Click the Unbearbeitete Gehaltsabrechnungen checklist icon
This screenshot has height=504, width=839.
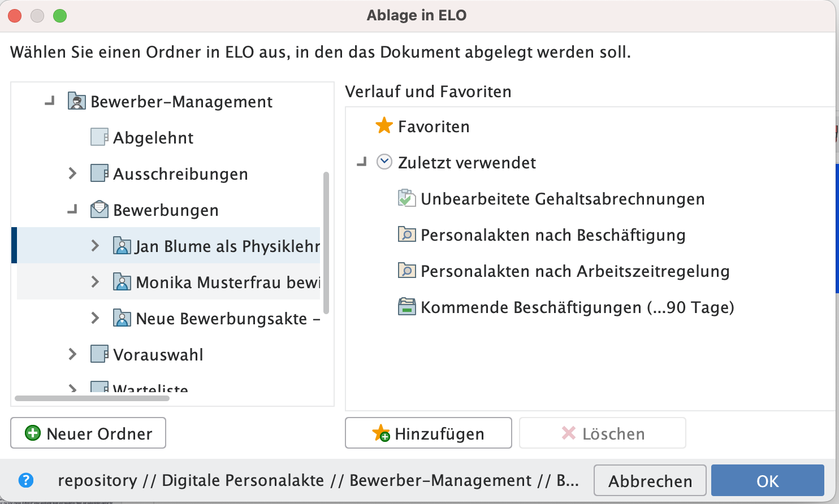click(406, 198)
